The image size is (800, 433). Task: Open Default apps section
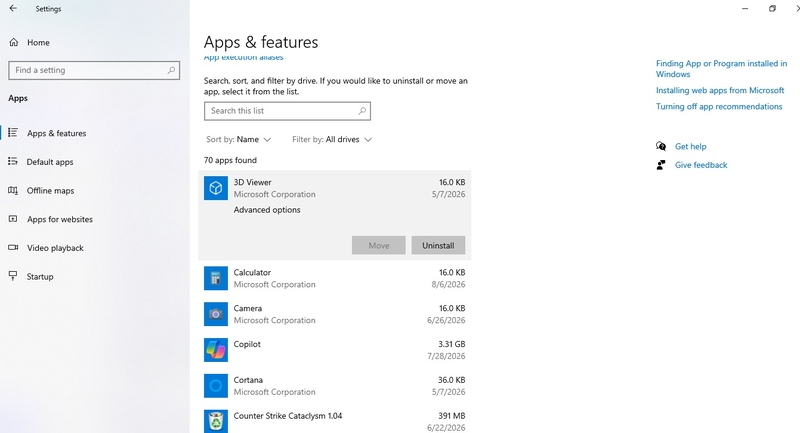tap(50, 162)
